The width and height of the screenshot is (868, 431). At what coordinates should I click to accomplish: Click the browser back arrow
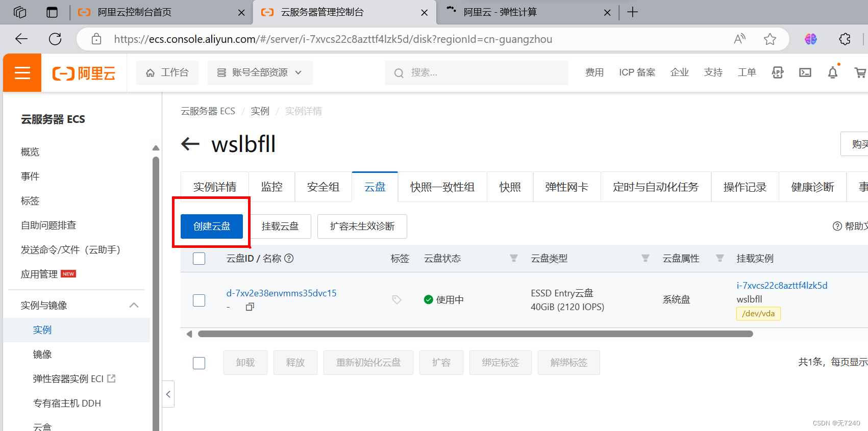(21, 39)
